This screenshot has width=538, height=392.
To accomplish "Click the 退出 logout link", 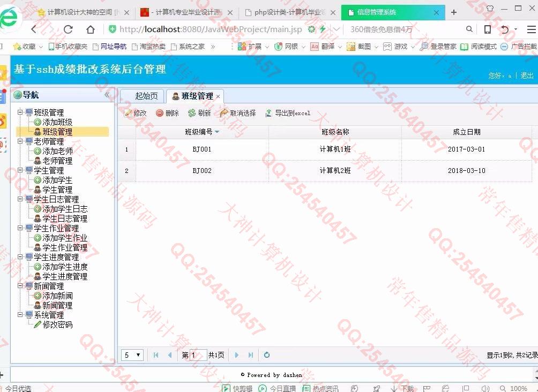I will tap(527, 76).
